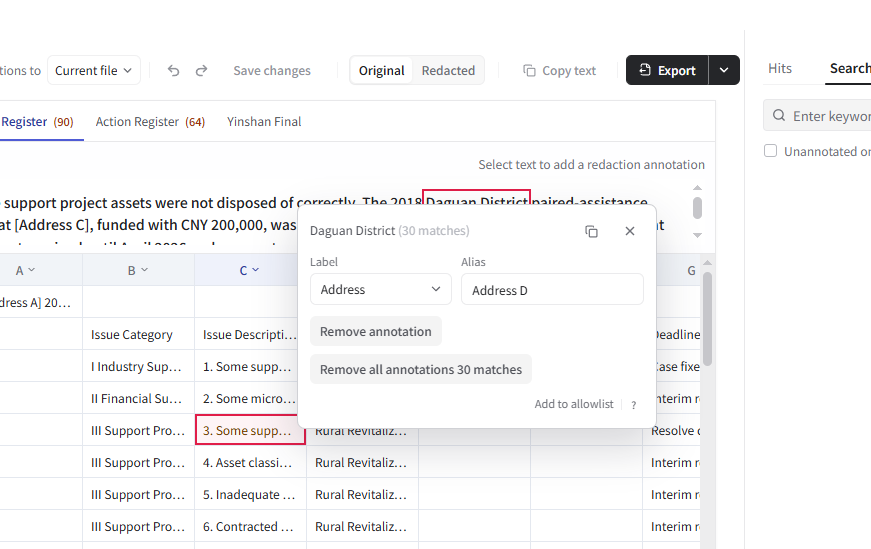Screen dimensions: 871x549
Task: Click the text preview scroll up arrow
Action: (698, 188)
